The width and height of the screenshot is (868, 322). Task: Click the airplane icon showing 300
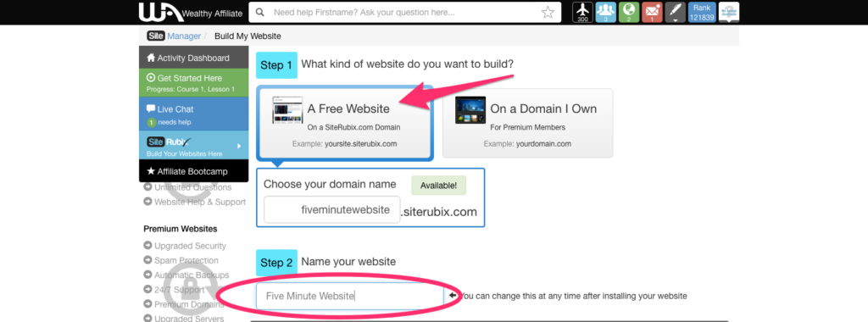(x=582, y=12)
